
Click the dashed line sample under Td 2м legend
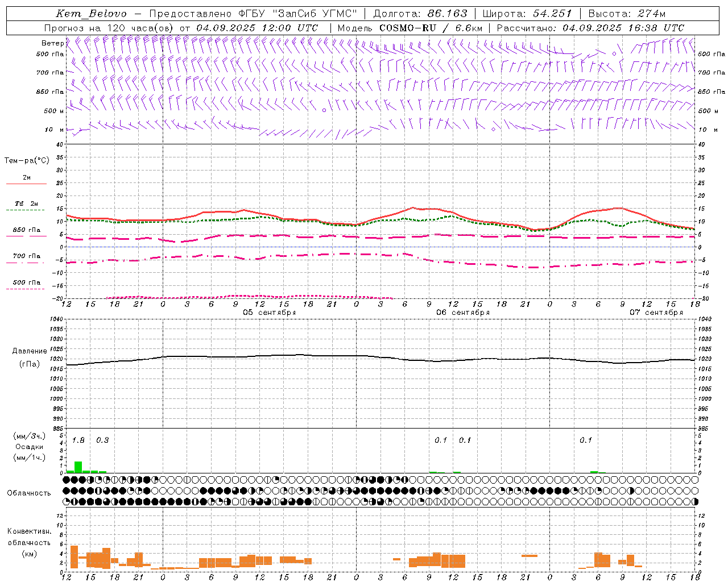26,210
